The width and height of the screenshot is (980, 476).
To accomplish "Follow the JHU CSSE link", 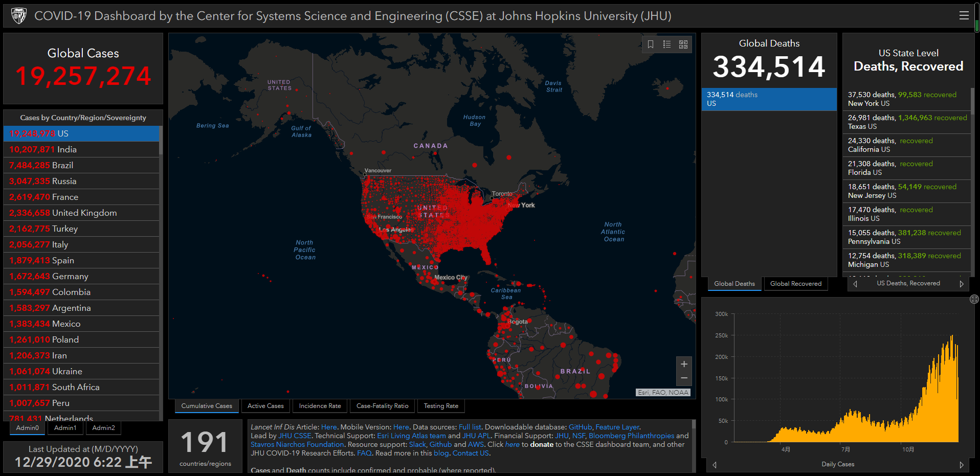I will tap(295, 436).
